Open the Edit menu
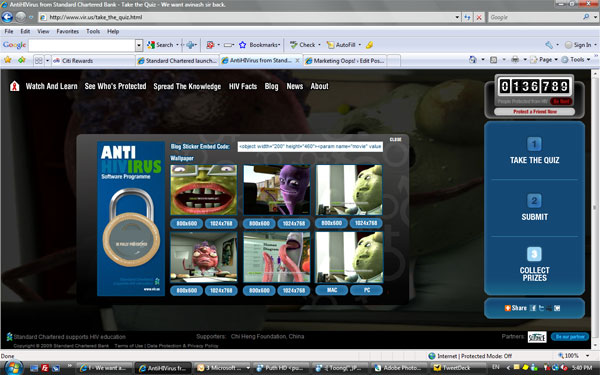The height and width of the screenshot is (375, 600). point(25,31)
